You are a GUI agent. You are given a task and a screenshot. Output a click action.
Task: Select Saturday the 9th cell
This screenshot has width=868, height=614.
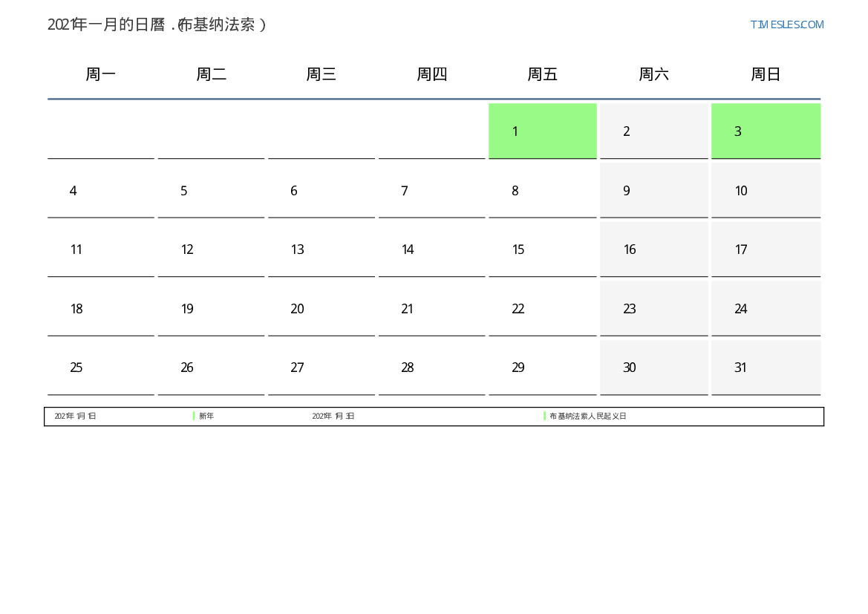point(653,191)
